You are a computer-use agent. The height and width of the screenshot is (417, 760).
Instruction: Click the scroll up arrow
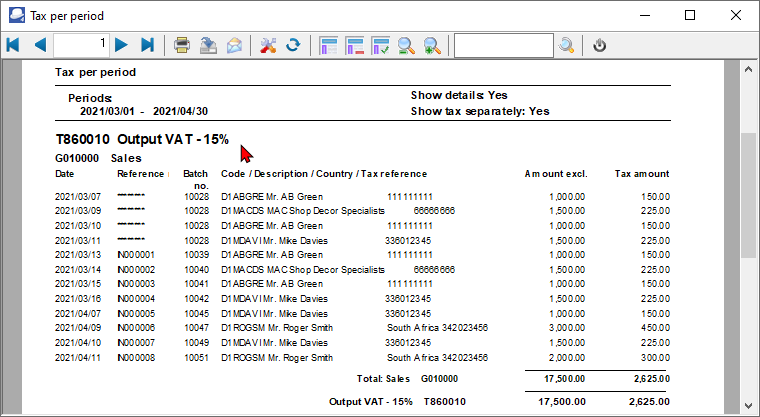(748, 70)
